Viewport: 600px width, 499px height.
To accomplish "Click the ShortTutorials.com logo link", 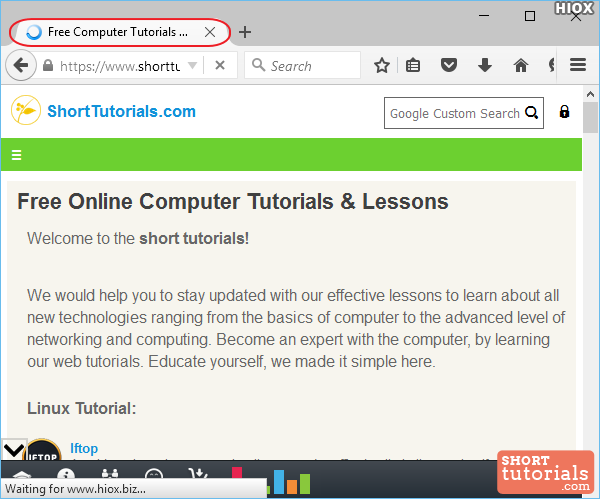I will (121, 111).
